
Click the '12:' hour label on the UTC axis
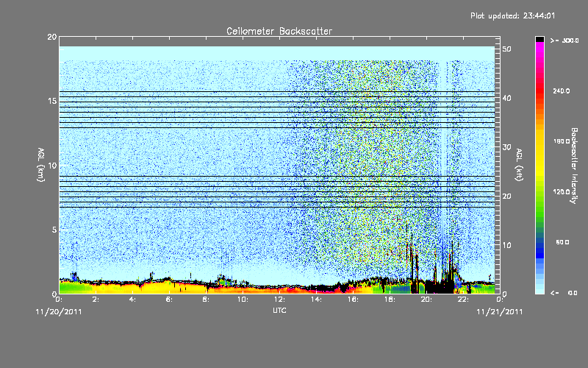click(279, 300)
